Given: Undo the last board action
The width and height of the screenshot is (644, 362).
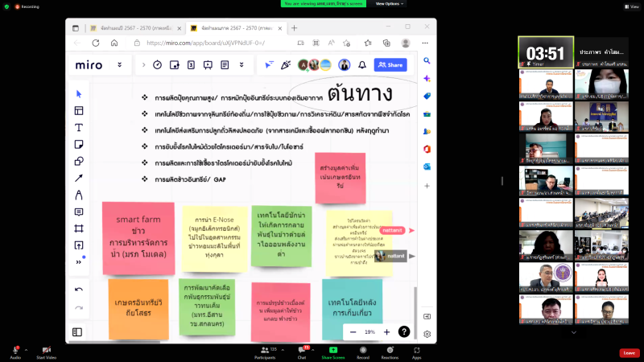Looking at the screenshot, I should click(79, 289).
